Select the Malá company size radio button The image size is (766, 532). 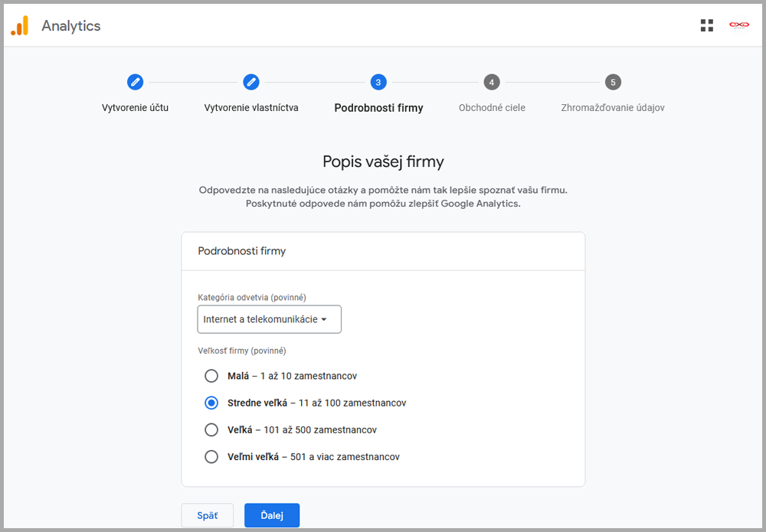(x=211, y=376)
